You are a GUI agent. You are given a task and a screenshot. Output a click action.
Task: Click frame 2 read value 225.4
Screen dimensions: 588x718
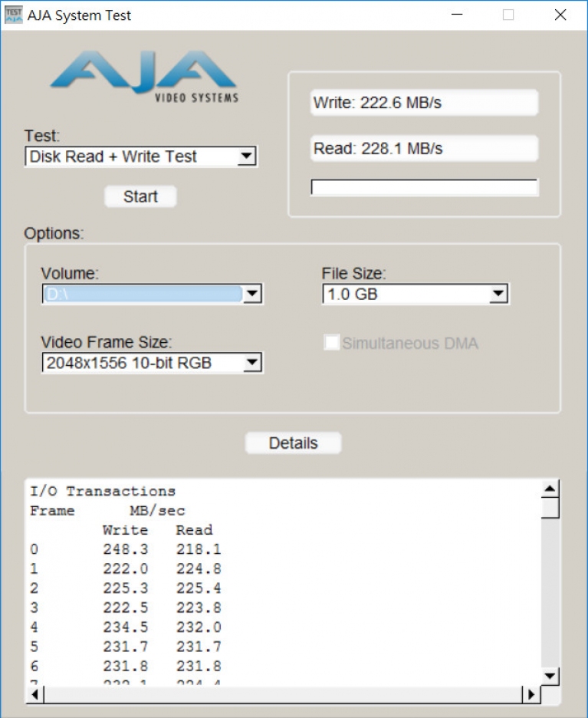pyautogui.click(x=199, y=588)
